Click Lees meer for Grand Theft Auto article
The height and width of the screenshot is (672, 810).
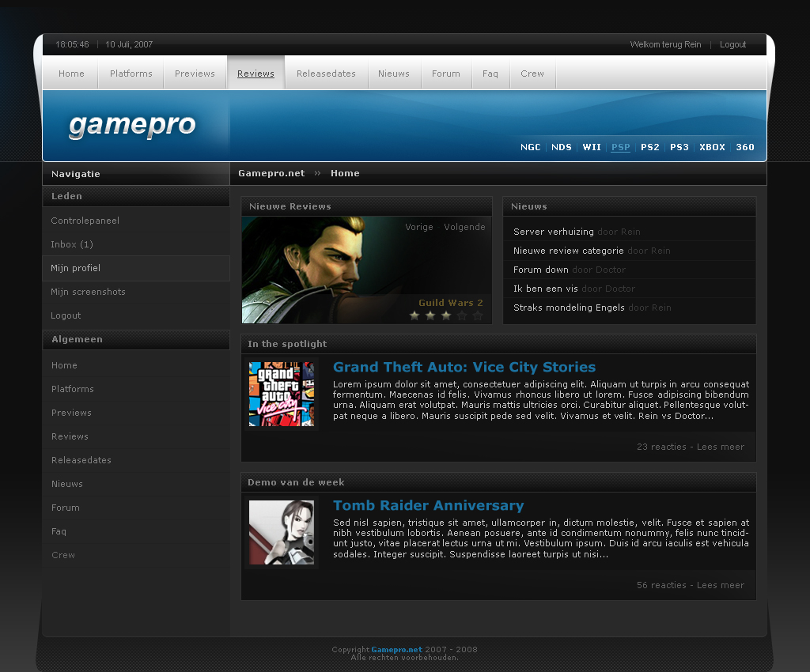point(720,447)
